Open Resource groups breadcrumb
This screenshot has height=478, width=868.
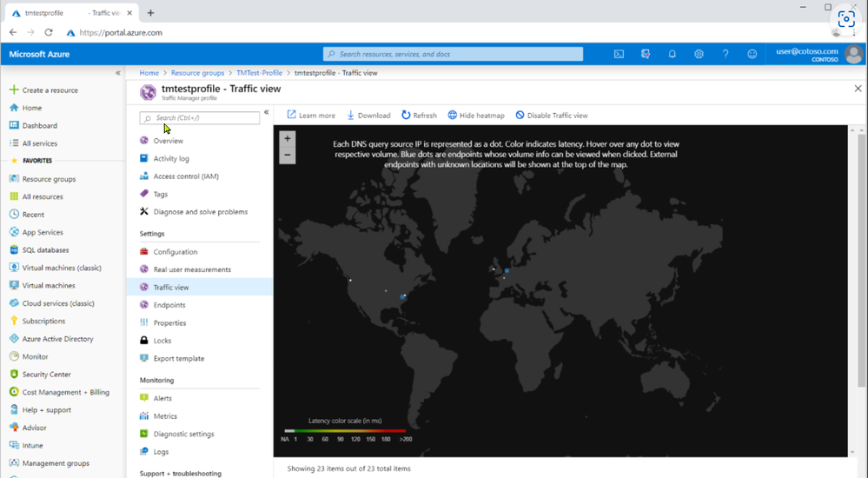pos(197,72)
